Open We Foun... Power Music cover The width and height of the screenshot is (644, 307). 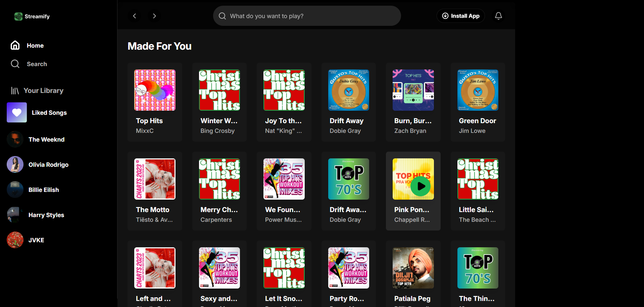click(x=284, y=179)
